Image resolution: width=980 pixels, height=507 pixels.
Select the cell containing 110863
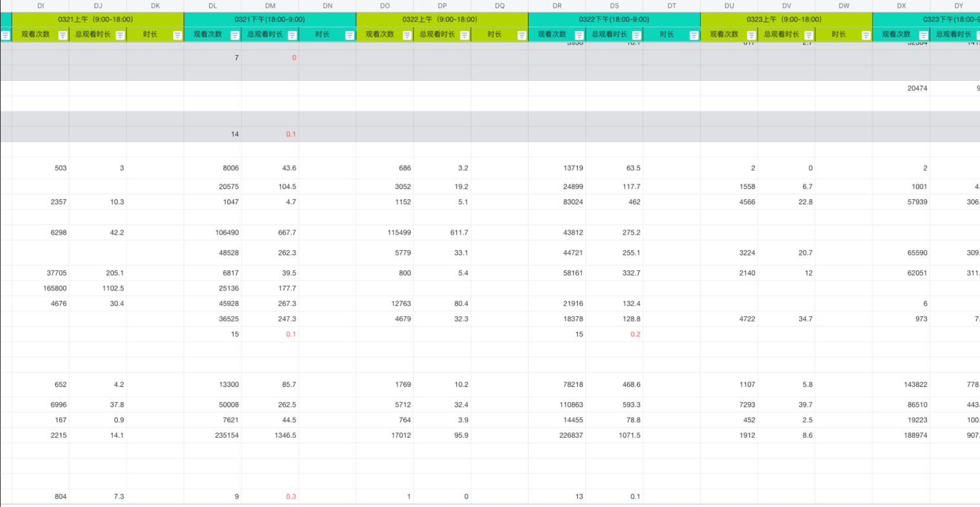pos(557,405)
